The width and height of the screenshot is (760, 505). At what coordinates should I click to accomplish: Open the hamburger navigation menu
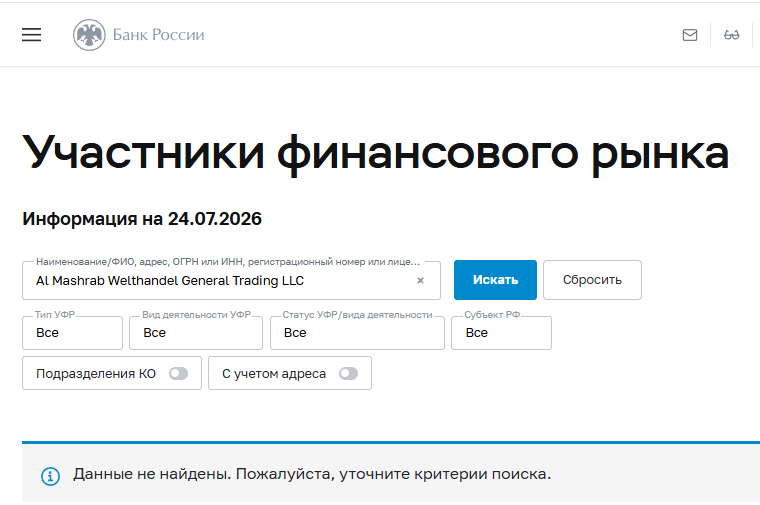click(x=32, y=34)
